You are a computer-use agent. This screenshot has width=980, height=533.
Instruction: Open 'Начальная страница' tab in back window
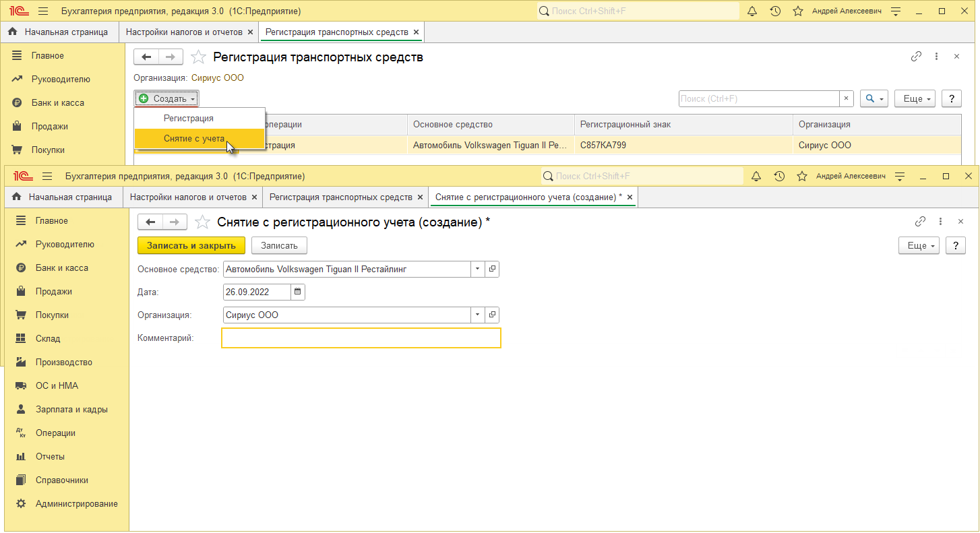(x=59, y=32)
